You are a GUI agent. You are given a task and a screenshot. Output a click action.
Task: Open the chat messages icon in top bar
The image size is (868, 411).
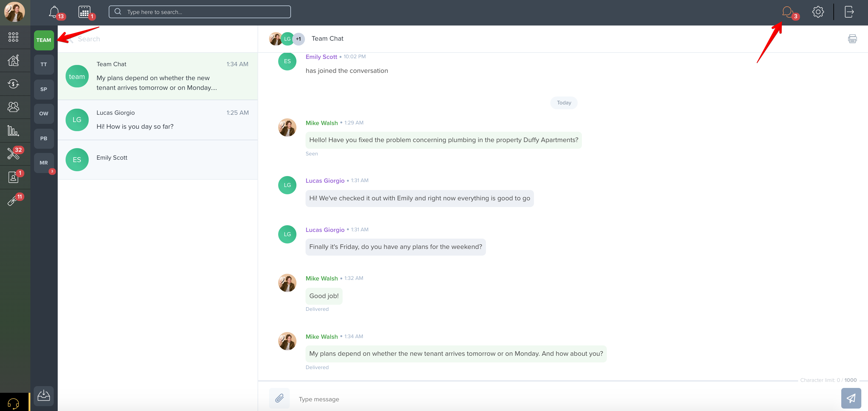tap(787, 12)
